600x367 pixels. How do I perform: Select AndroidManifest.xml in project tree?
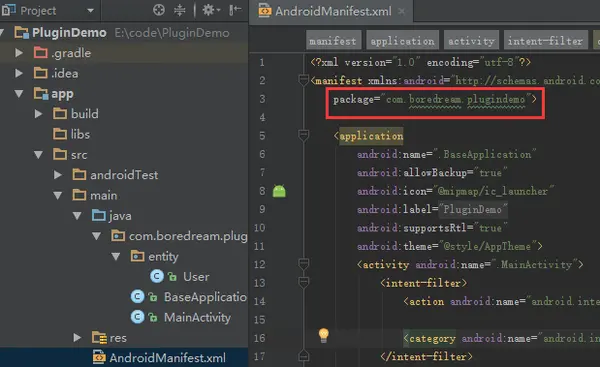point(167,358)
